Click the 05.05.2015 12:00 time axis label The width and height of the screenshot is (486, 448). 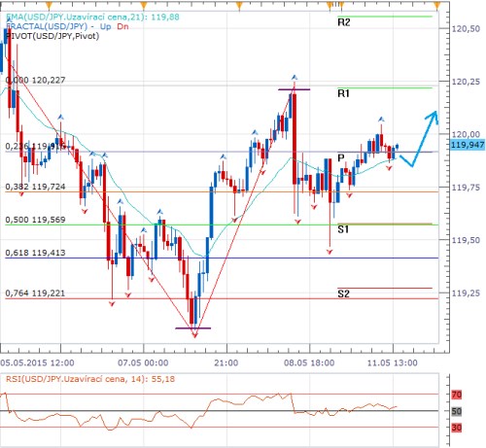[x=37, y=362]
